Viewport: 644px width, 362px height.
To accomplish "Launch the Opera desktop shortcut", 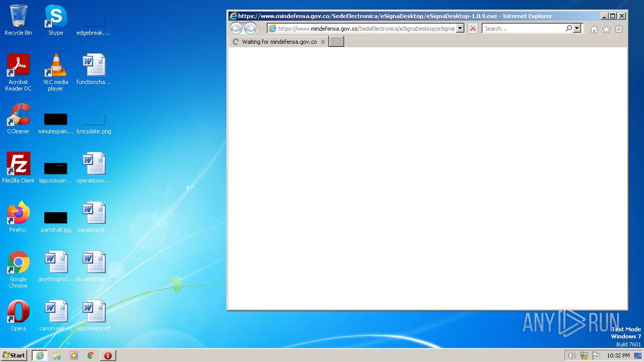I will pos(18,316).
